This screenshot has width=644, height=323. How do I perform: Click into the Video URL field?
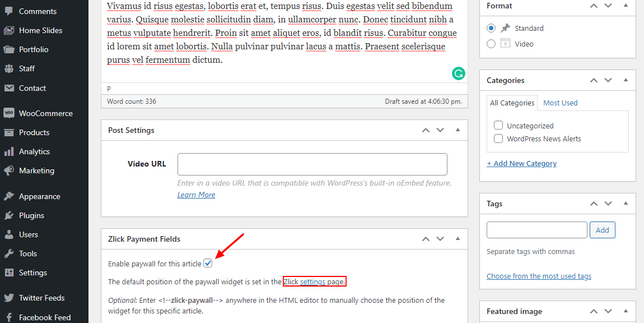pos(312,164)
